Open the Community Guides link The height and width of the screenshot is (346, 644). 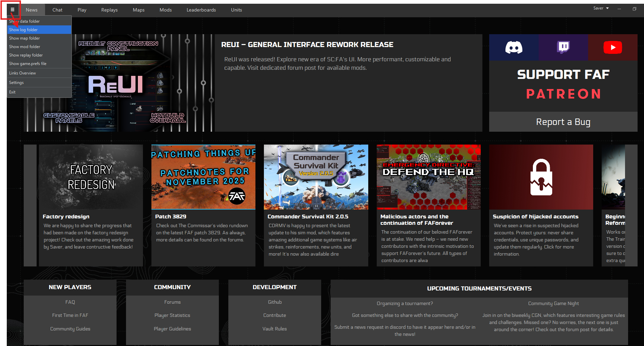point(70,329)
